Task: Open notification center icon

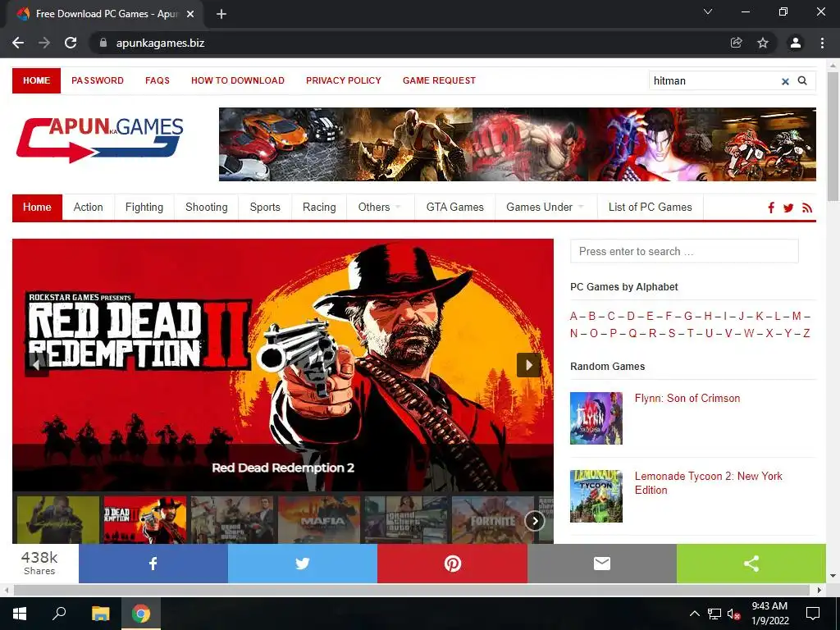Action: pyautogui.click(x=813, y=614)
